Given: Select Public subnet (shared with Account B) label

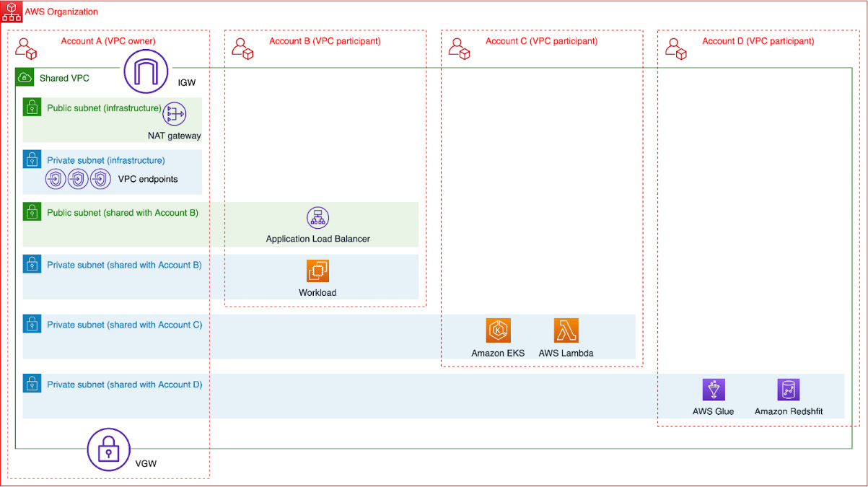Looking at the screenshot, I should pyautogui.click(x=123, y=212).
